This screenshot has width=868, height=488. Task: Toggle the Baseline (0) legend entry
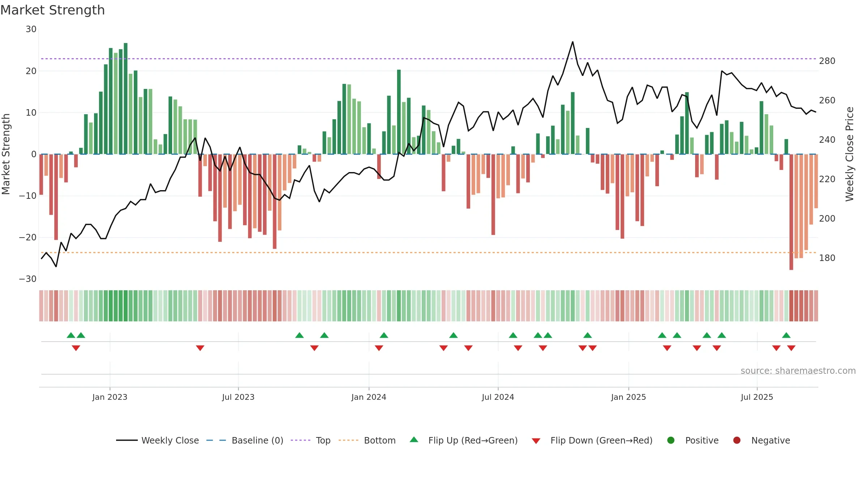point(245,440)
